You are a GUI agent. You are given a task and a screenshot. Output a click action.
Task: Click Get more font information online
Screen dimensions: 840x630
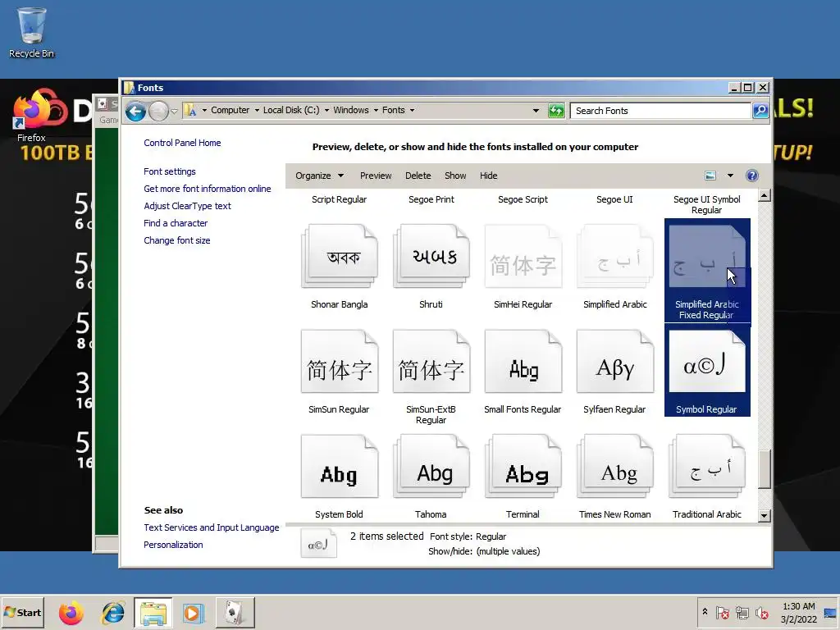pyautogui.click(x=208, y=189)
